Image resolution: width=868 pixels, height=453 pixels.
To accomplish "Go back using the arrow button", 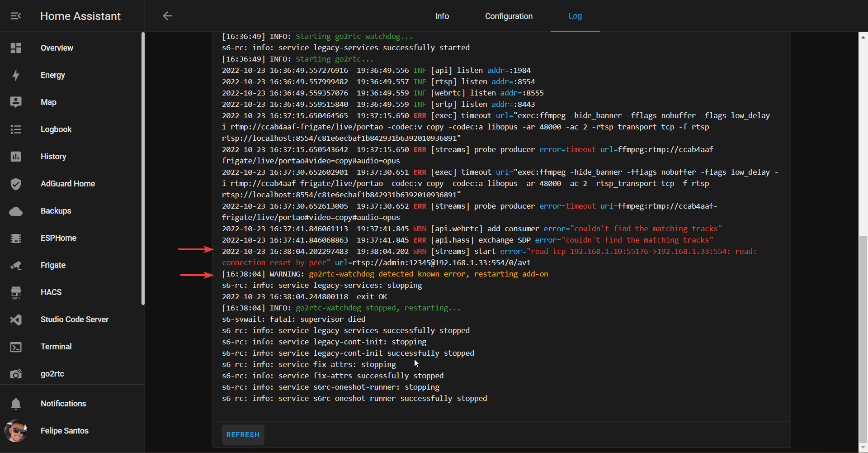I will pyautogui.click(x=167, y=16).
